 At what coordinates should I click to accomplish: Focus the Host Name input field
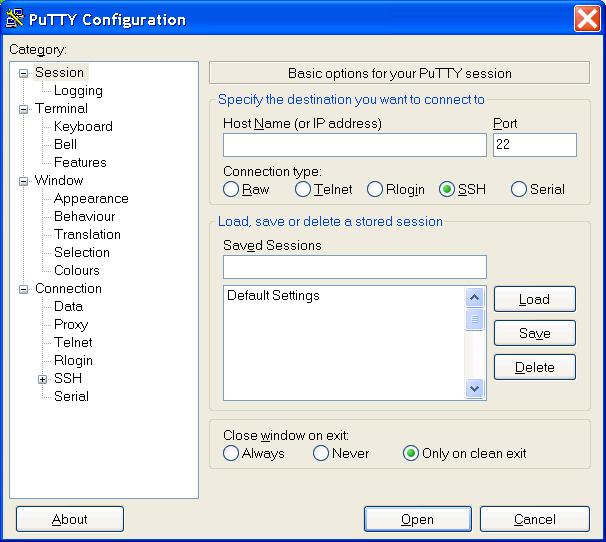pos(354,145)
